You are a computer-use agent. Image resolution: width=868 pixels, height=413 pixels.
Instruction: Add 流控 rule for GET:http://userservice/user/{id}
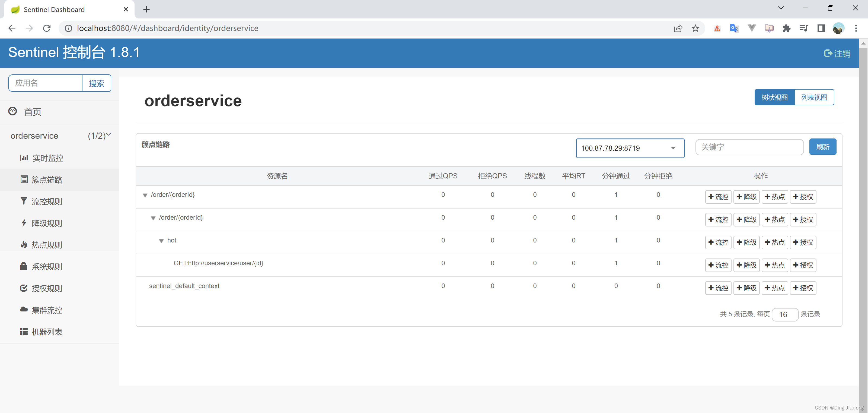(x=718, y=265)
